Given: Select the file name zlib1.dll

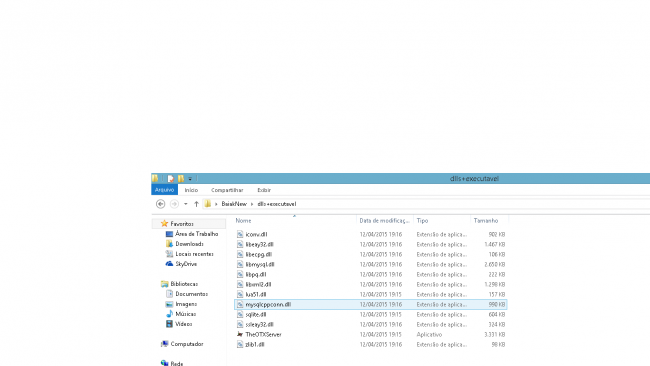Looking at the screenshot, I should tap(255, 344).
